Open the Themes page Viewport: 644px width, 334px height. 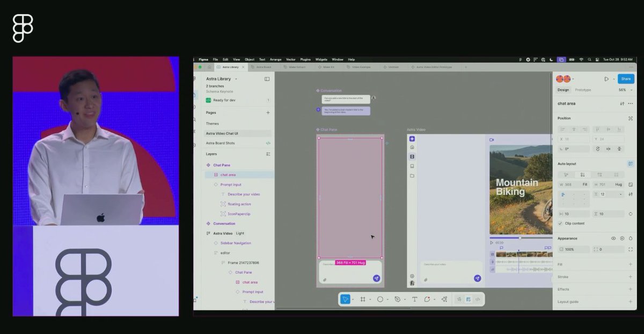pyautogui.click(x=213, y=124)
